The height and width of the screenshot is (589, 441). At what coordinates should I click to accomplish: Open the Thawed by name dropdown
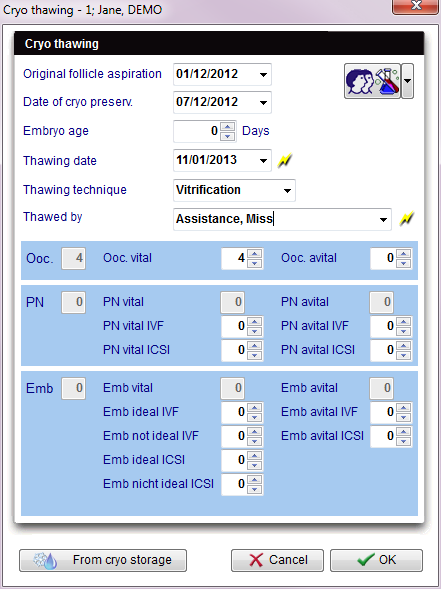point(383,219)
